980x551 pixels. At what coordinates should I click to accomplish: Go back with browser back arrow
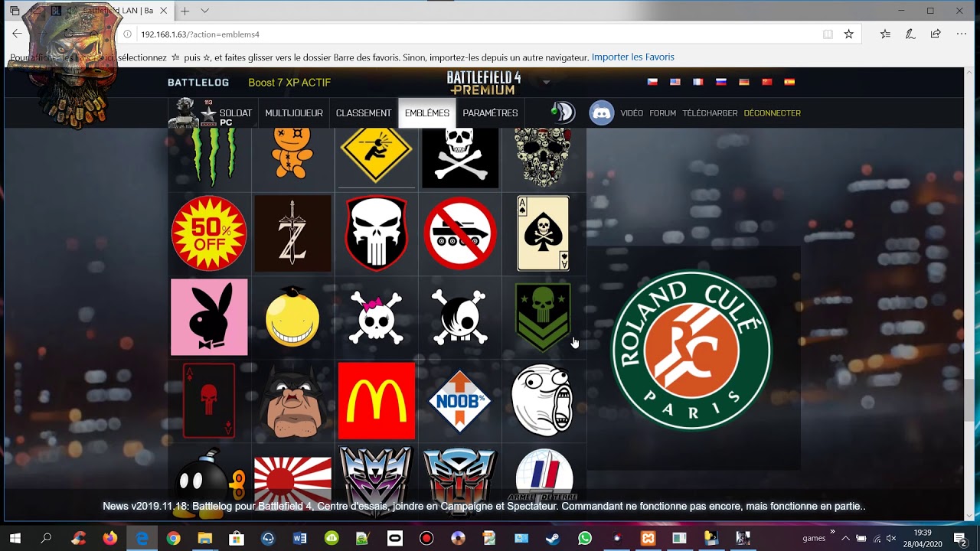(x=17, y=34)
